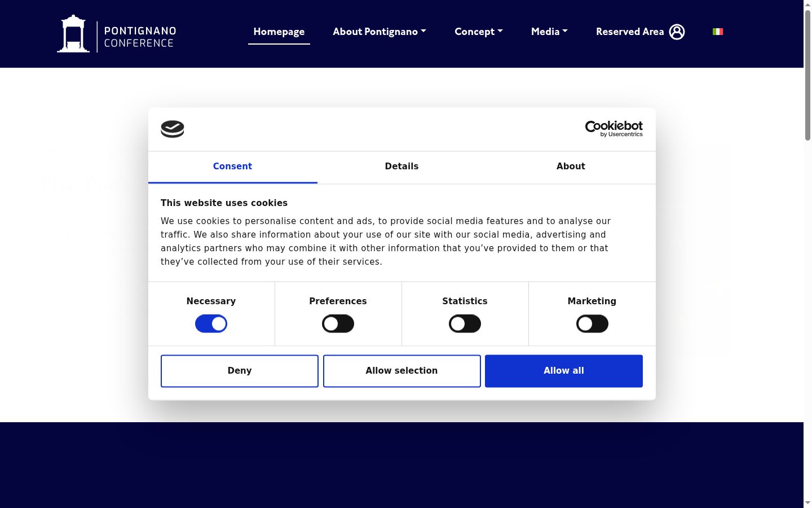
Task: Expand the Concept dropdown menu
Action: point(479,32)
